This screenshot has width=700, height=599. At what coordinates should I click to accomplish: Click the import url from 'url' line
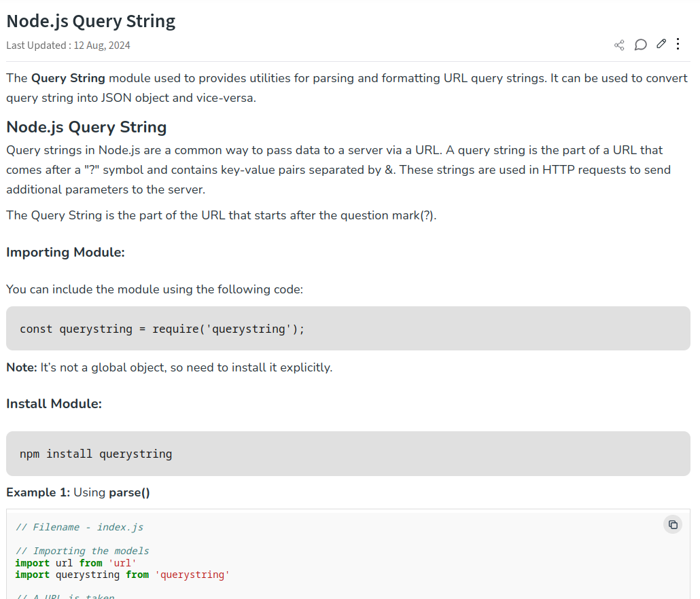click(76, 563)
